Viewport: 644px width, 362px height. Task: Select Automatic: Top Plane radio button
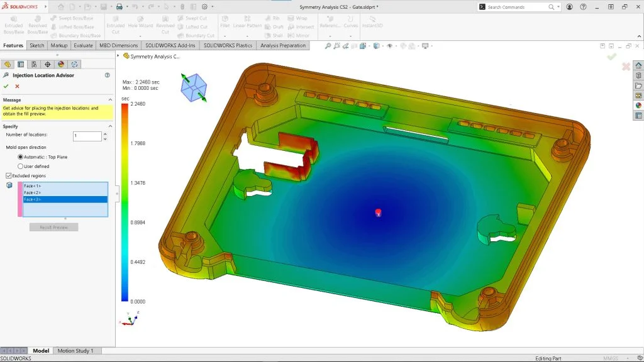tap(21, 156)
